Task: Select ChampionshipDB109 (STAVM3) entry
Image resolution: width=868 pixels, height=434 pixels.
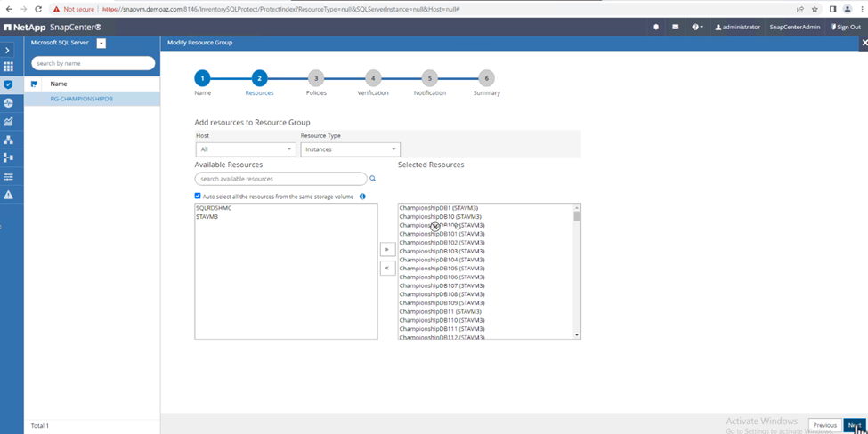Action: point(442,303)
